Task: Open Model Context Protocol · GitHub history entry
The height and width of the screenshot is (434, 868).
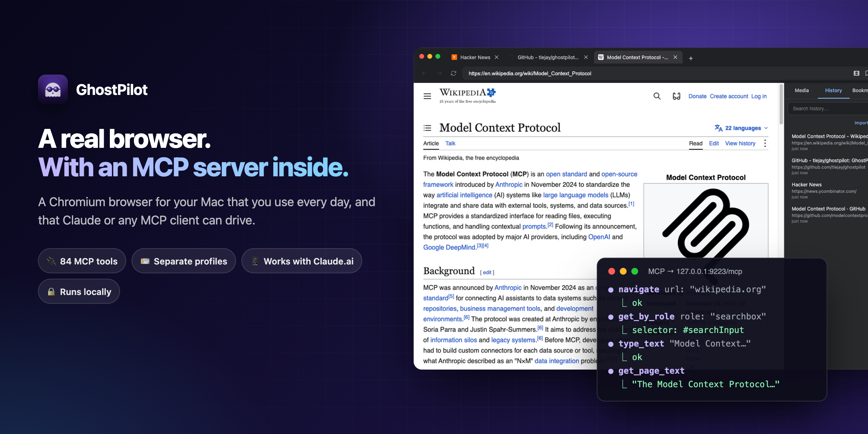Action: [830, 215]
